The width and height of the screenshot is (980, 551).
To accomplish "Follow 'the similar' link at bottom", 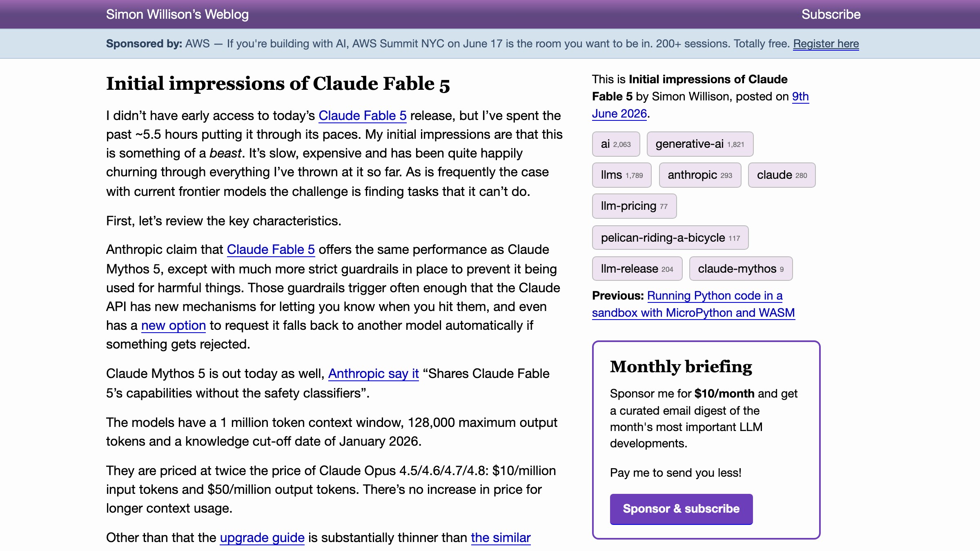I will (x=501, y=538).
